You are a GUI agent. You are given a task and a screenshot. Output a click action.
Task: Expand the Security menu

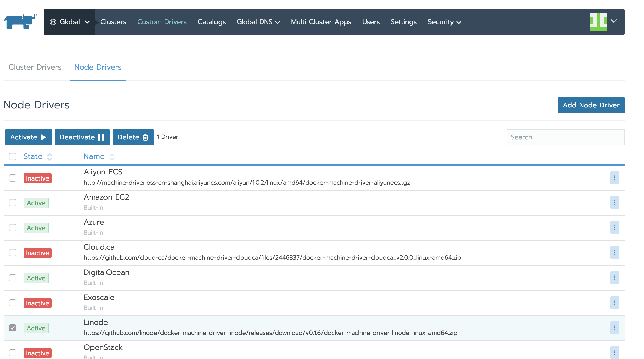click(444, 22)
